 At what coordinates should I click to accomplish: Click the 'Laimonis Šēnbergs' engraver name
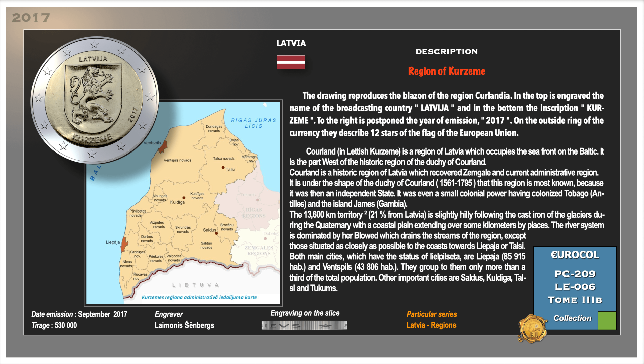[184, 325]
